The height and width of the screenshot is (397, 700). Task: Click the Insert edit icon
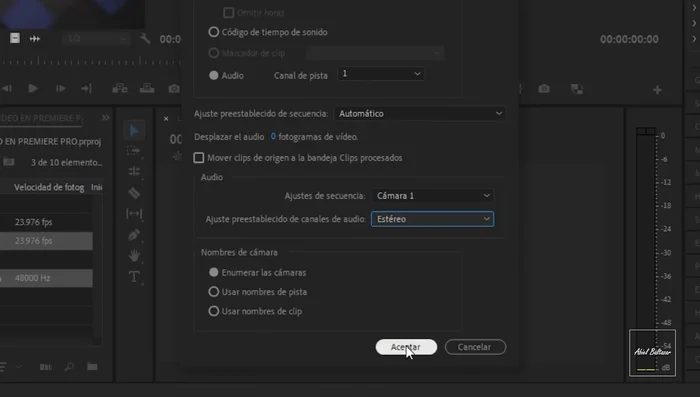(119, 88)
